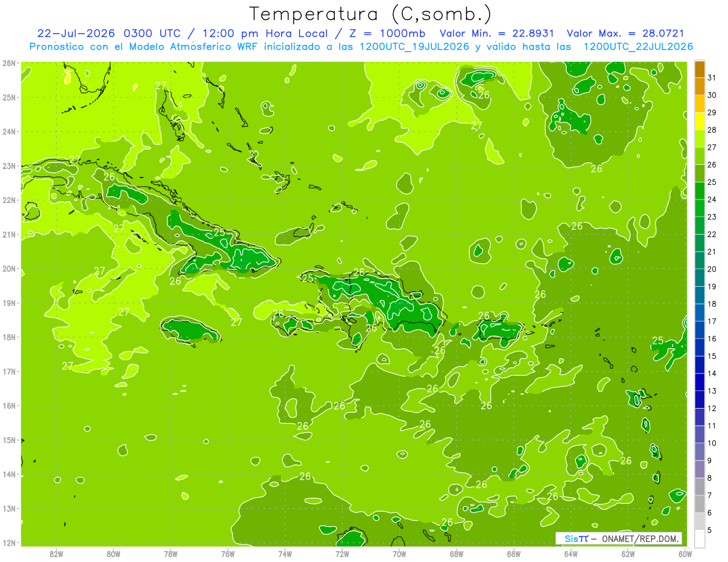This screenshot has width=728, height=562.
Task: Click the "15N" latitude label
Action: point(8,440)
